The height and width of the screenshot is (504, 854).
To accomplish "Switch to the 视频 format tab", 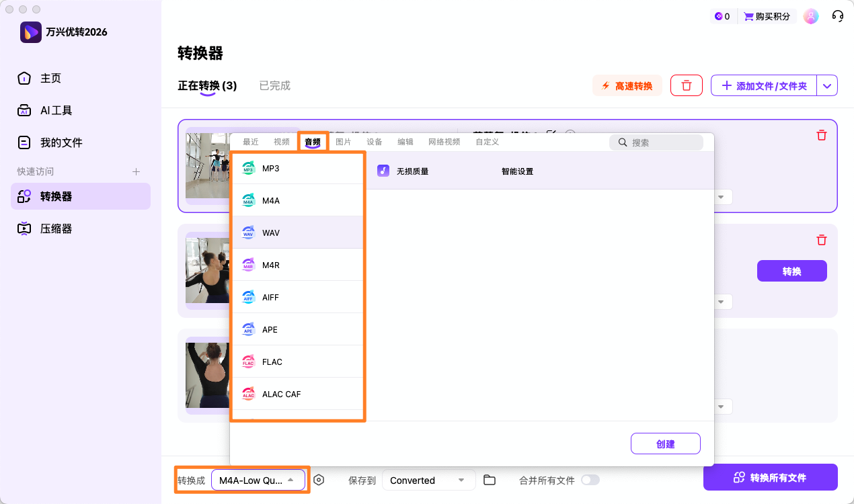I will 282,142.
